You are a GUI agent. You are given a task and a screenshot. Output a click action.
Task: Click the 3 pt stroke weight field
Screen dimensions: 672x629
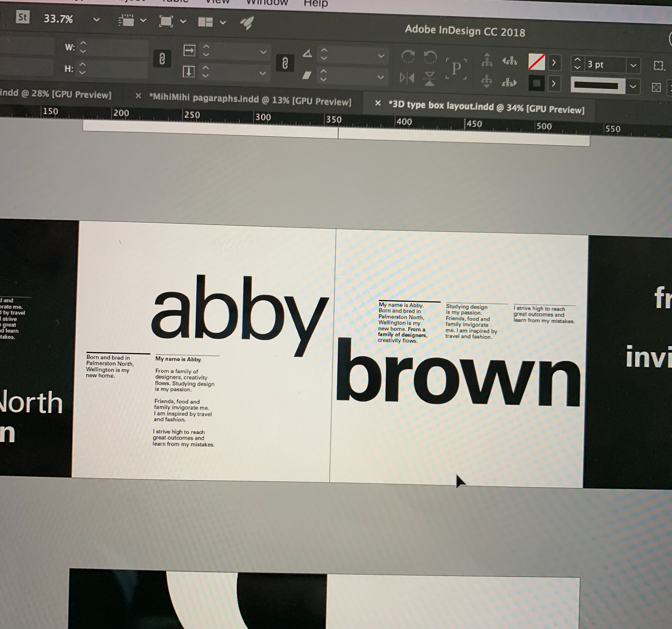point(604,65)
